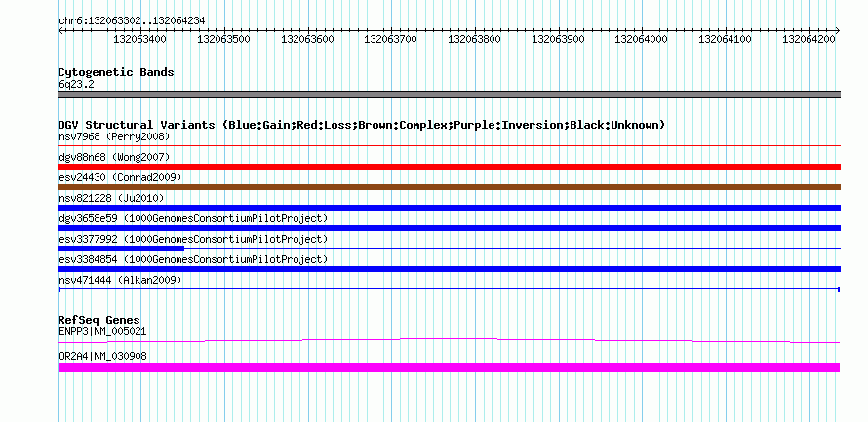Viewport: 868px width, 422px height.
Task: Click the thick red dgv88n68 loss bar
Action: [449, 167]
